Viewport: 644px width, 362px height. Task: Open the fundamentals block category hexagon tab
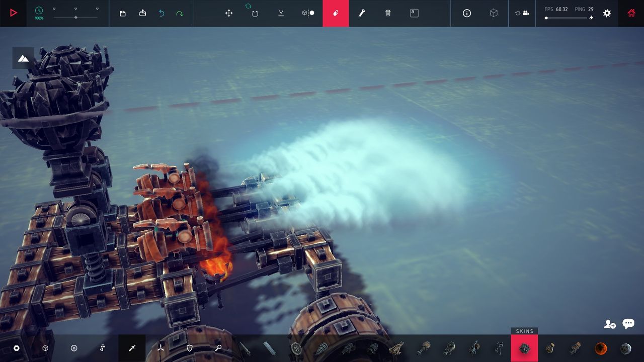[17, 348]
